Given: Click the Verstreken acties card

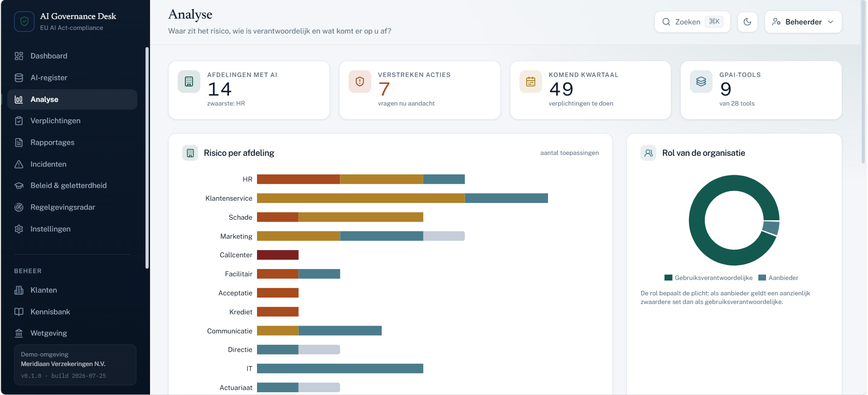Looking at the screenshot, I should coord(420,90).
